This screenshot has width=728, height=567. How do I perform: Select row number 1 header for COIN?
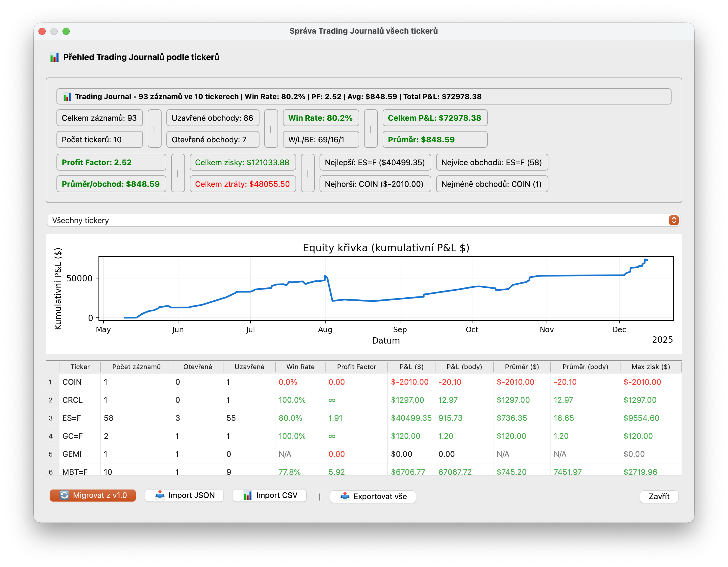click(x=51, y=382)
